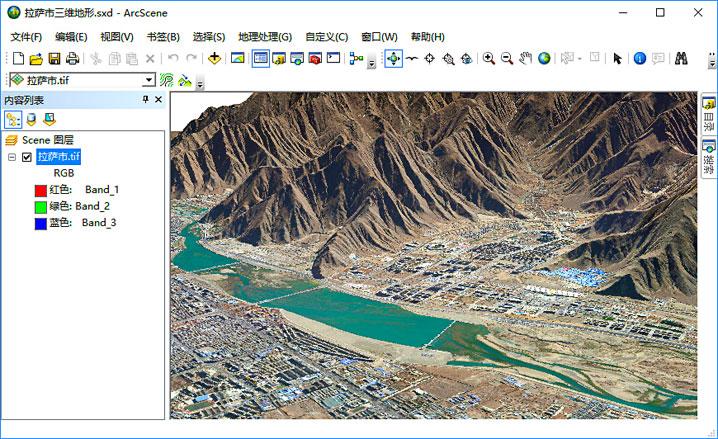Select the Navigate tool

394,59
